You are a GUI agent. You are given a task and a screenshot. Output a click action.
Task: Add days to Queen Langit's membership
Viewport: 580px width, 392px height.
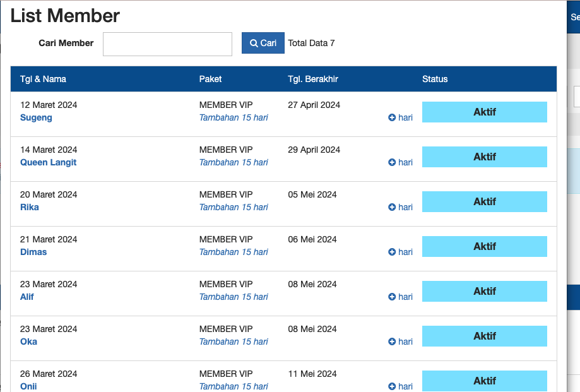400,162
